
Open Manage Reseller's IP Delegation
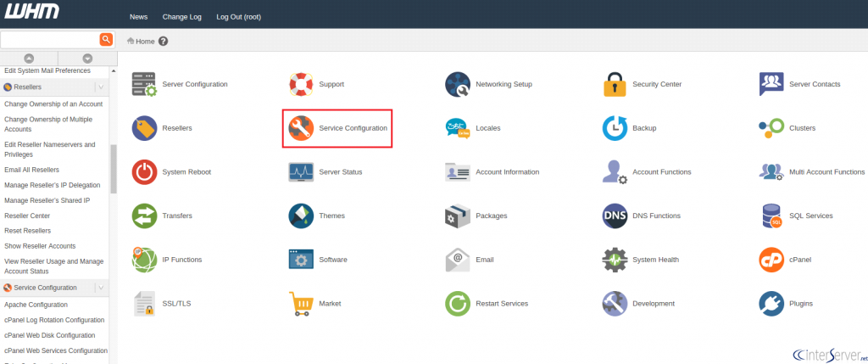[52, 185]
